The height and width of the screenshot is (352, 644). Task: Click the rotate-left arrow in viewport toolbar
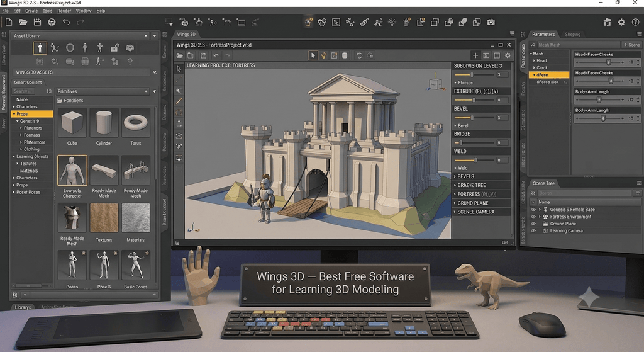point(359,55)
